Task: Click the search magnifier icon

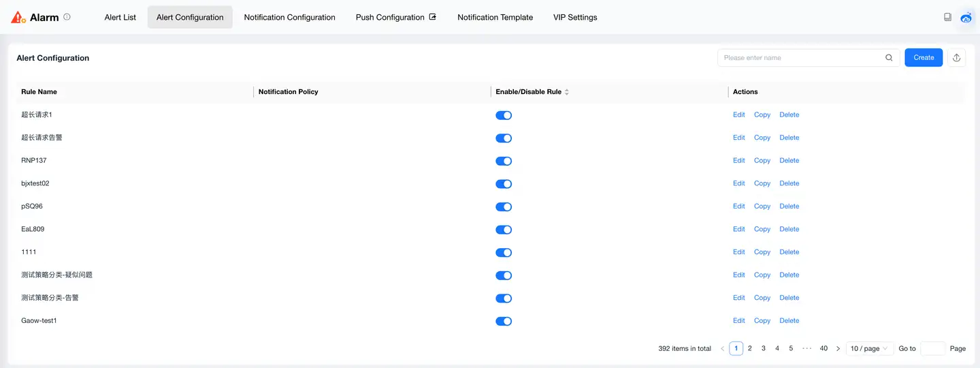Action: [889, 58]
